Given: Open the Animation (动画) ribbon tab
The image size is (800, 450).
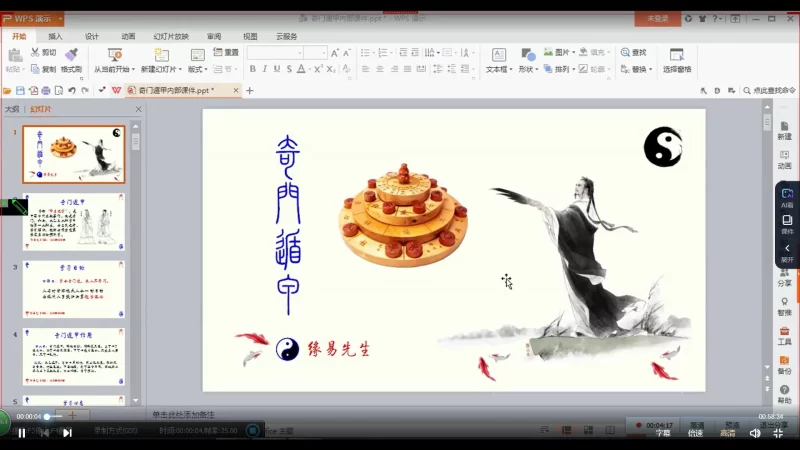Looking at the screenshot, I should point(128,36).
